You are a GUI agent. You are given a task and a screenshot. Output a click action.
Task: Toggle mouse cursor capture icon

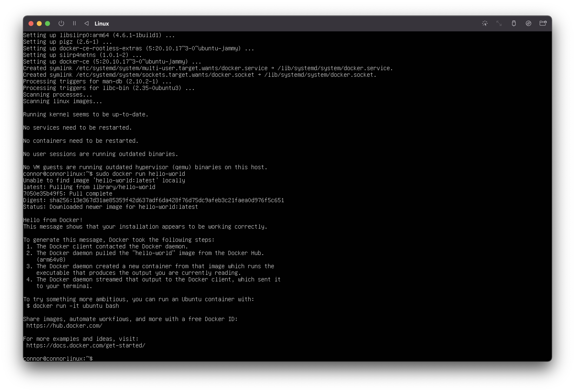(x=485, y=24)
